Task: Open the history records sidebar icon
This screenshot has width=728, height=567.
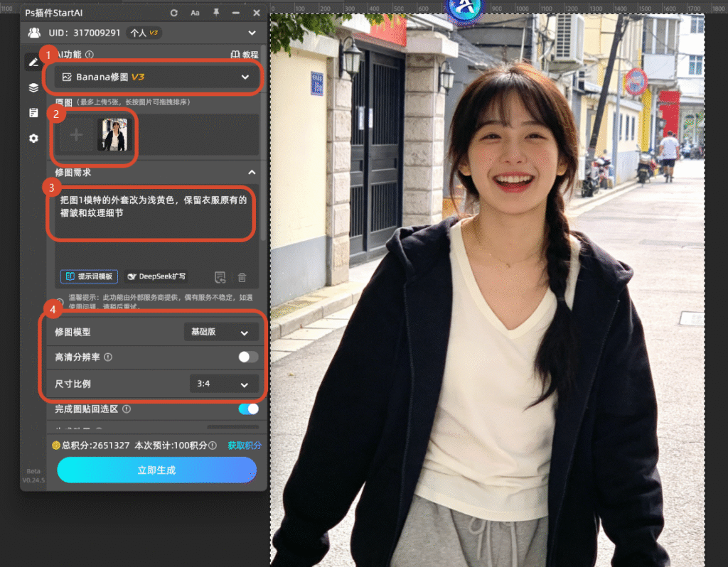Action: 33,113
